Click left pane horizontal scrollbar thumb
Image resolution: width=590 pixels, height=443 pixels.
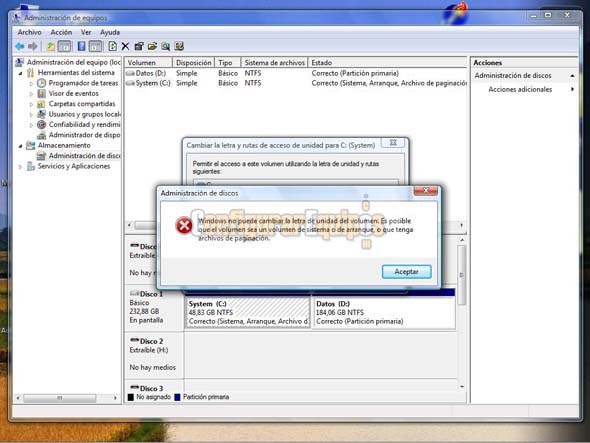[59, 398]
